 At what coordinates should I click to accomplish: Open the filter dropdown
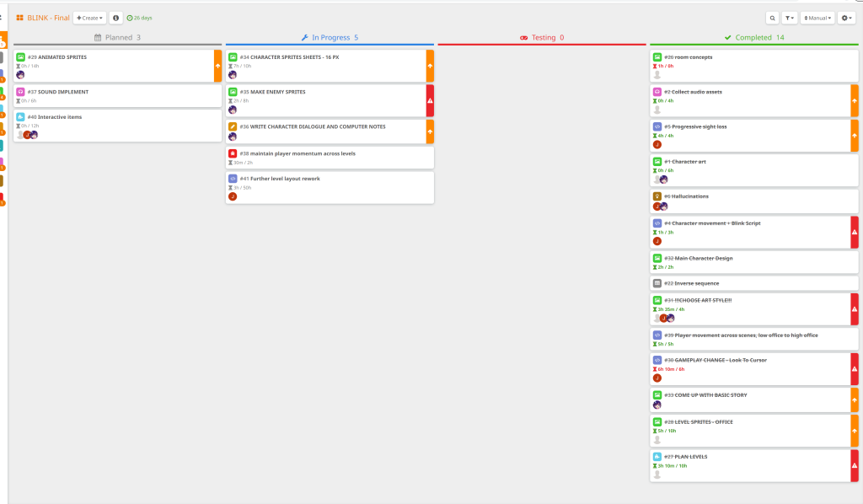[x=789, y=18]
